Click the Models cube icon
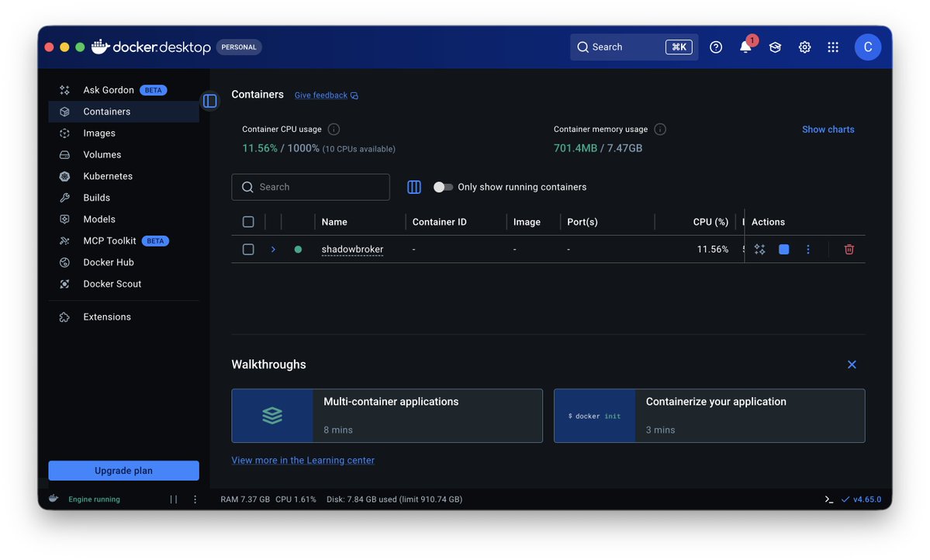This screenshot has width=930, height=560. [64, 219]
